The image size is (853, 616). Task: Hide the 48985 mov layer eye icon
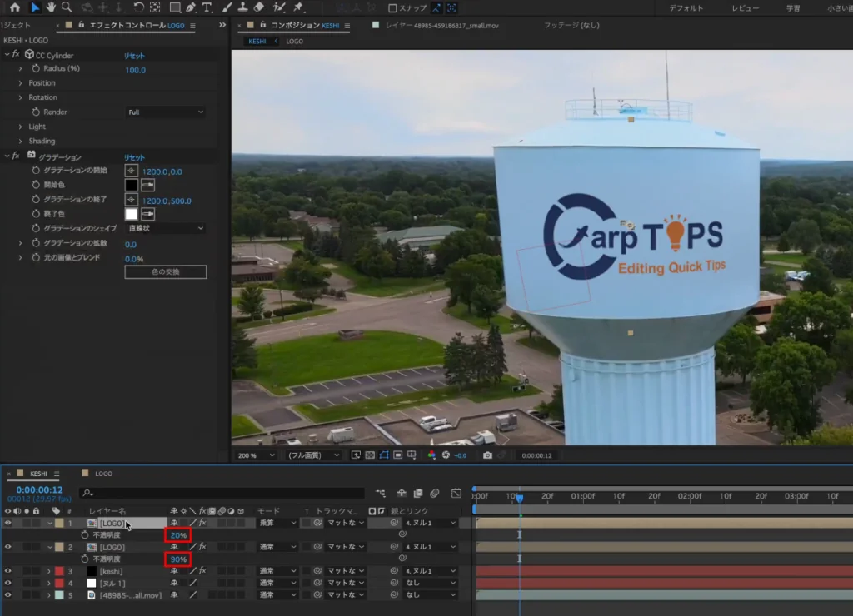coord(7,595)
